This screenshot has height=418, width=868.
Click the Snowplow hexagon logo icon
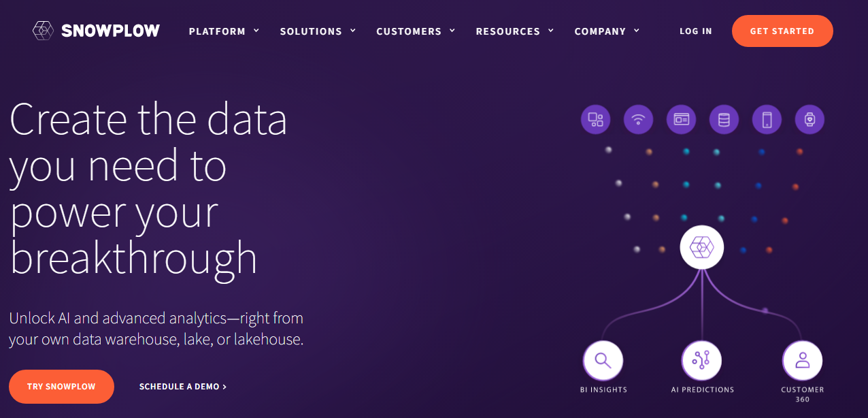43,31
